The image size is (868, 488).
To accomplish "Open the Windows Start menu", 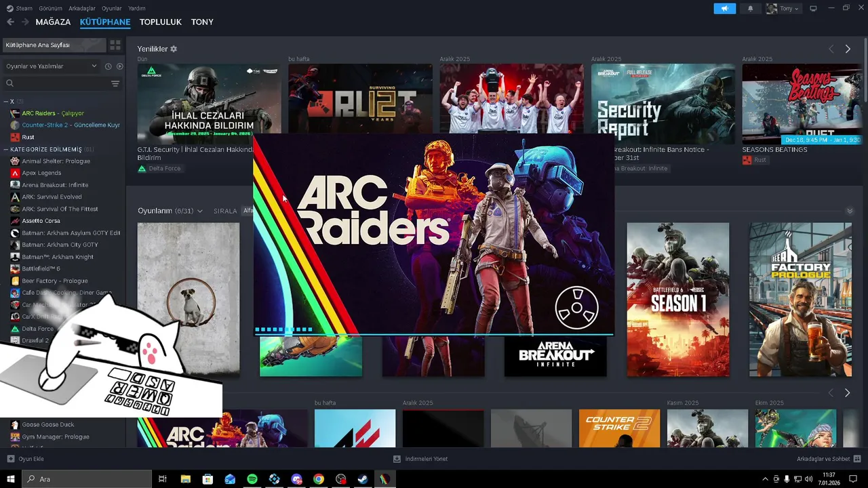I will pyautogui.click(x=11, y=479).
